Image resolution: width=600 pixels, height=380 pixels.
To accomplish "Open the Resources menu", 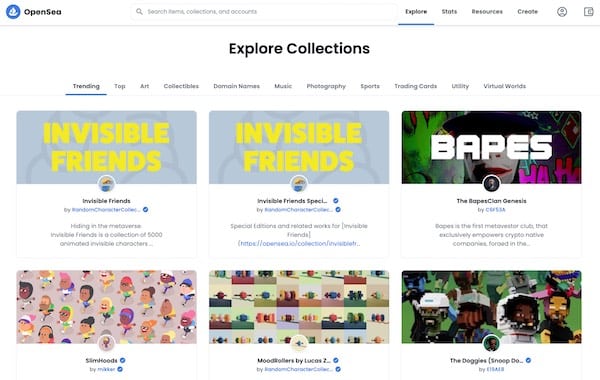I will (487, 12).
